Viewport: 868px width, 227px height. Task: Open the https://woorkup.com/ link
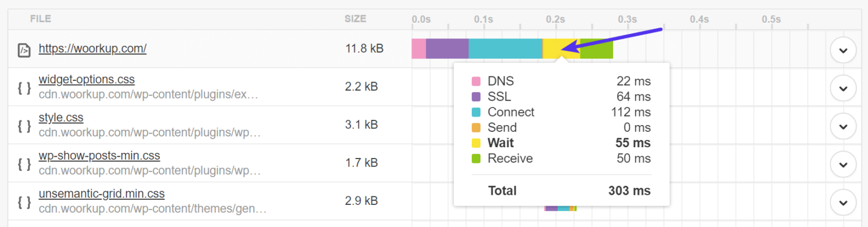click(93, 49)
